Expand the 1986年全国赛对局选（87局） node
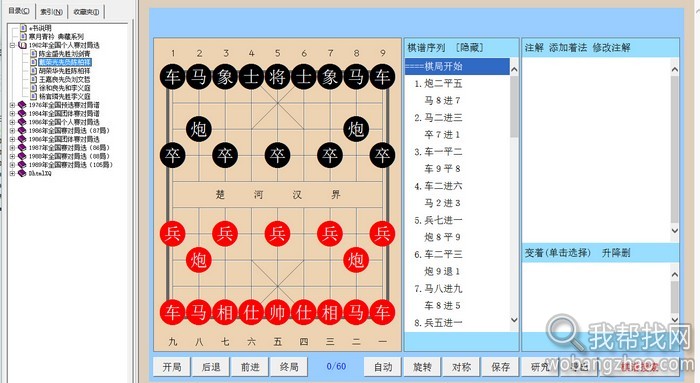Viewport: 700px width, 383px height. click(x=12, y=130)
